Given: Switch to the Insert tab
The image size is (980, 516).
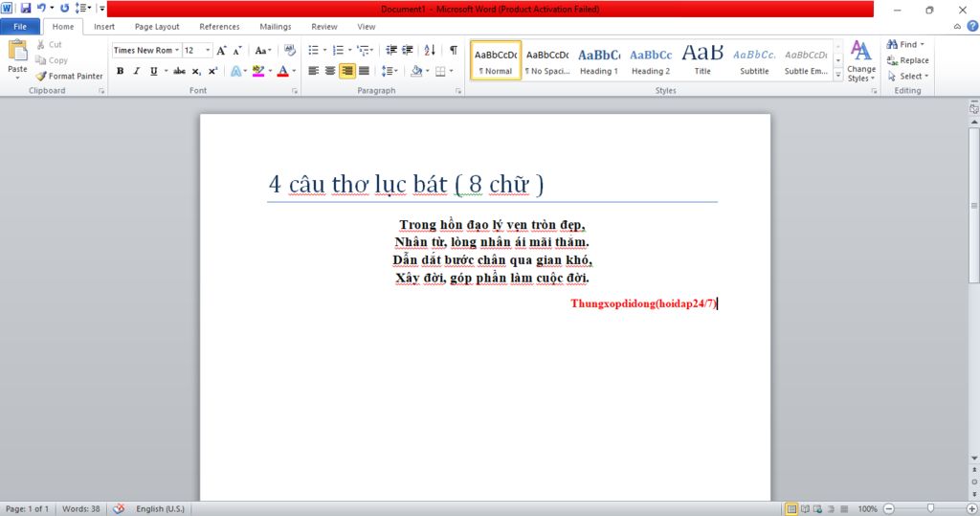Looking at the screenshot, I should 104,26.
